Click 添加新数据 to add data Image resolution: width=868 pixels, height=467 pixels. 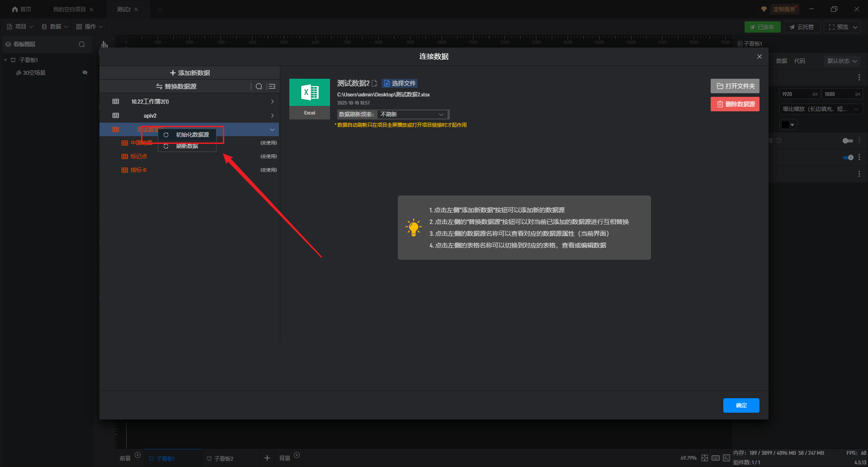tap(190, 73)
